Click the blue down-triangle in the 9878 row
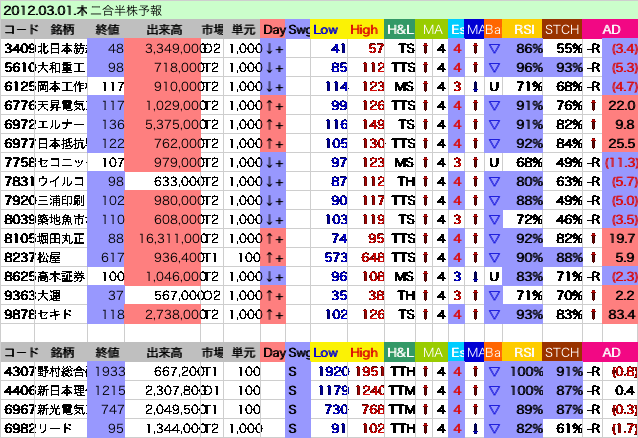The height and width of the screenshot is (438, 638). [494, 315]
